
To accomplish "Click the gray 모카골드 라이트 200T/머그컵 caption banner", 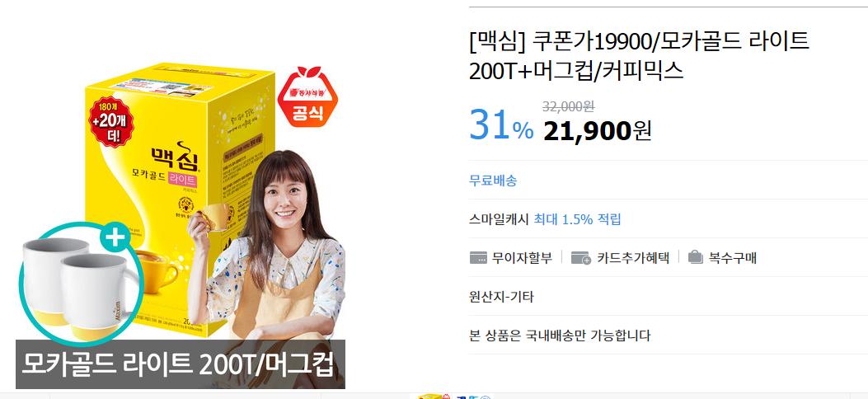I will [181, 364].
